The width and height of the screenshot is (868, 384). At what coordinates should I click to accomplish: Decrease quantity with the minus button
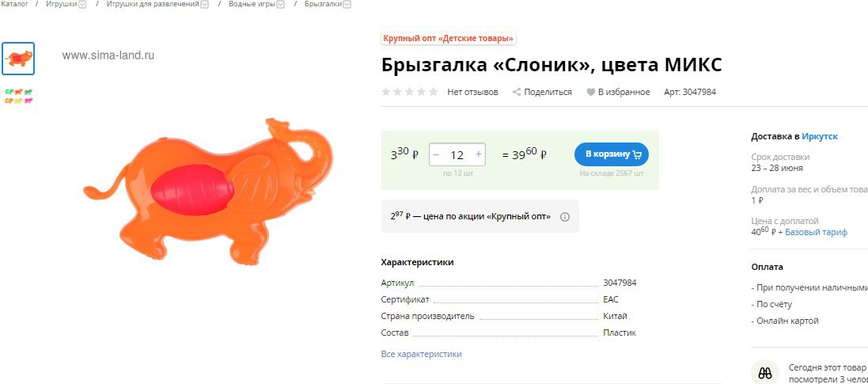point(436,154)
